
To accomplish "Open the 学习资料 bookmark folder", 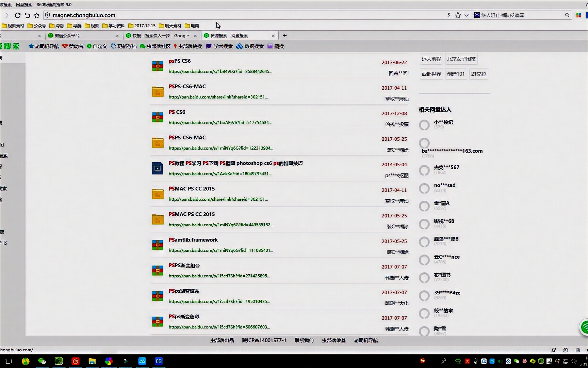I will pyautogui.click(x=114, y=26).
